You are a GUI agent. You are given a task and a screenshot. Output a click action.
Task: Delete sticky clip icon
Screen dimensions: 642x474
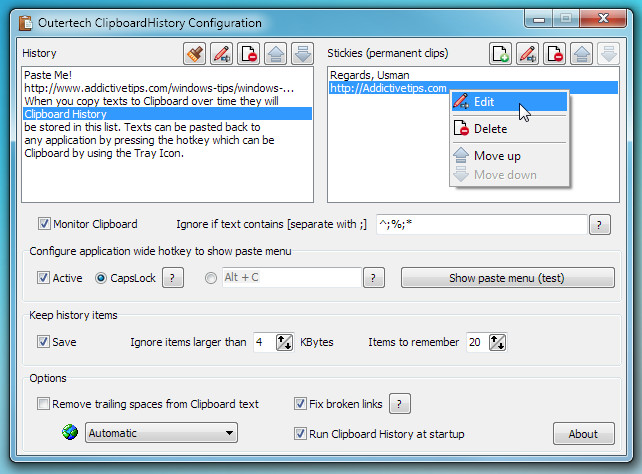(554, 54)
